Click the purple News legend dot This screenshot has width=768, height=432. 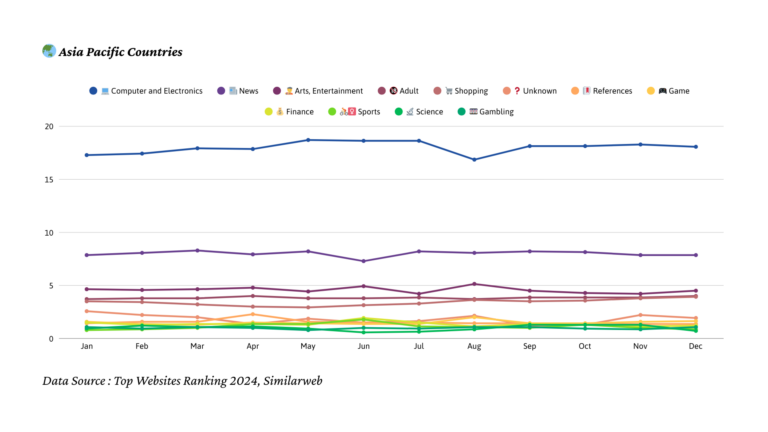click(221, 91)
